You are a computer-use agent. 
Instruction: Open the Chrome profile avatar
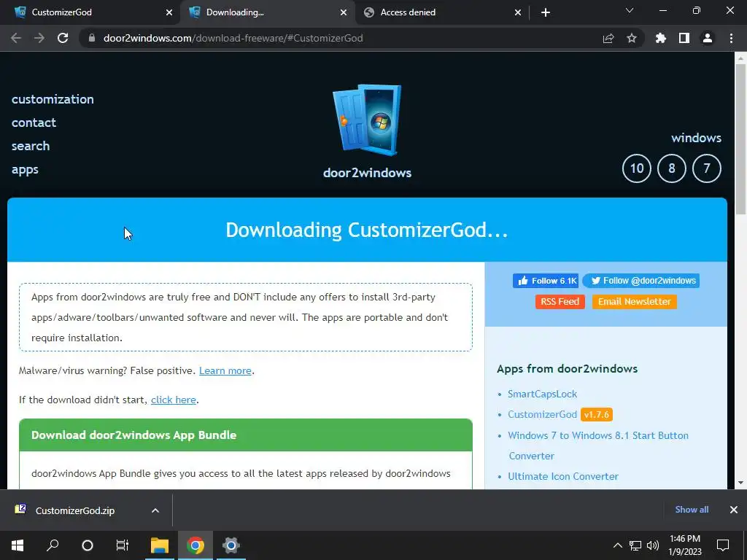[708, 38]
